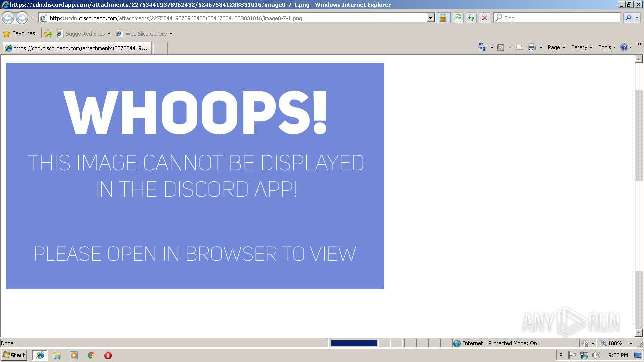Click the privacy report status icon
The height and width of the screenshot is (362, 644).
[x=585, y=343]
